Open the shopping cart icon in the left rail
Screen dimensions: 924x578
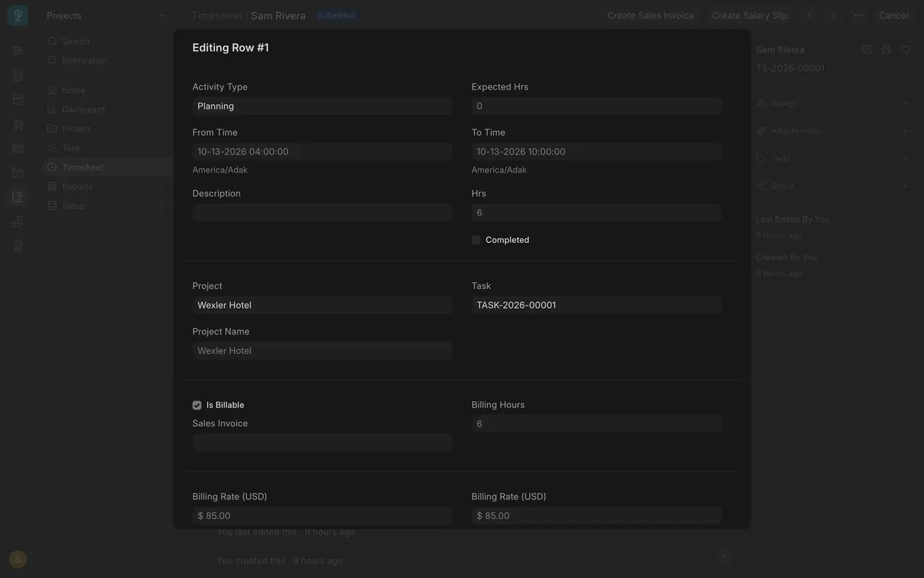[x=17, y=124]
